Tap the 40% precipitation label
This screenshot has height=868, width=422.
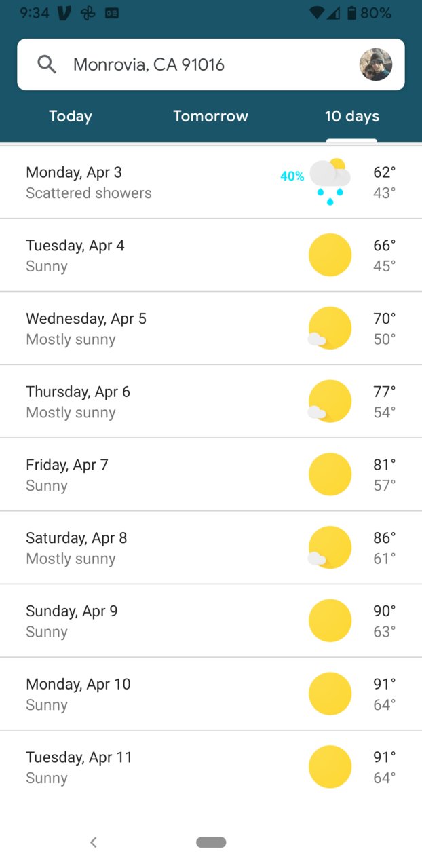coord(292,176)
